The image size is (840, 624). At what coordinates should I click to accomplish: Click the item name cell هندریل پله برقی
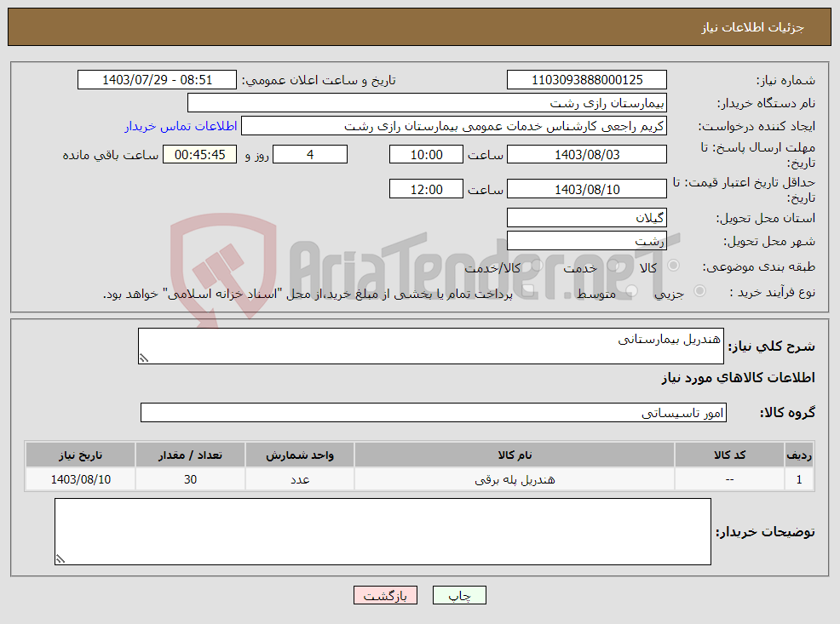coord(515,479)
